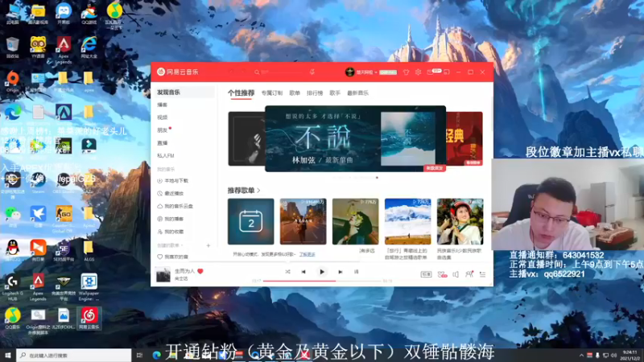
Task: Expand 推荐歌单 section arrow
Action: [x=258, y=191]
